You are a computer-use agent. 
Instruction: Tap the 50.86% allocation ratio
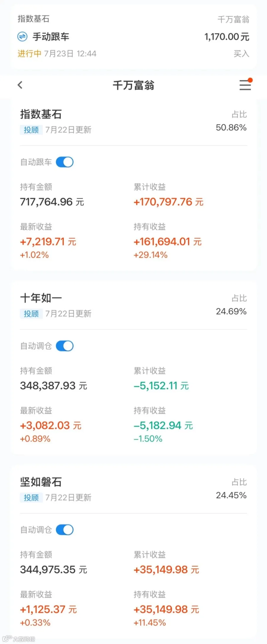[231, 128]
